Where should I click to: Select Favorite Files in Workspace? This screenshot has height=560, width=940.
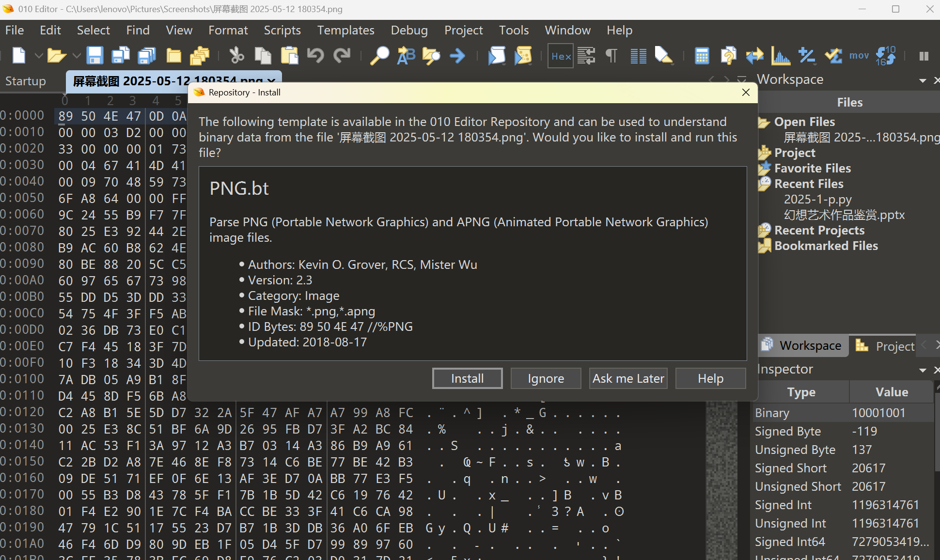coord(813,168)
